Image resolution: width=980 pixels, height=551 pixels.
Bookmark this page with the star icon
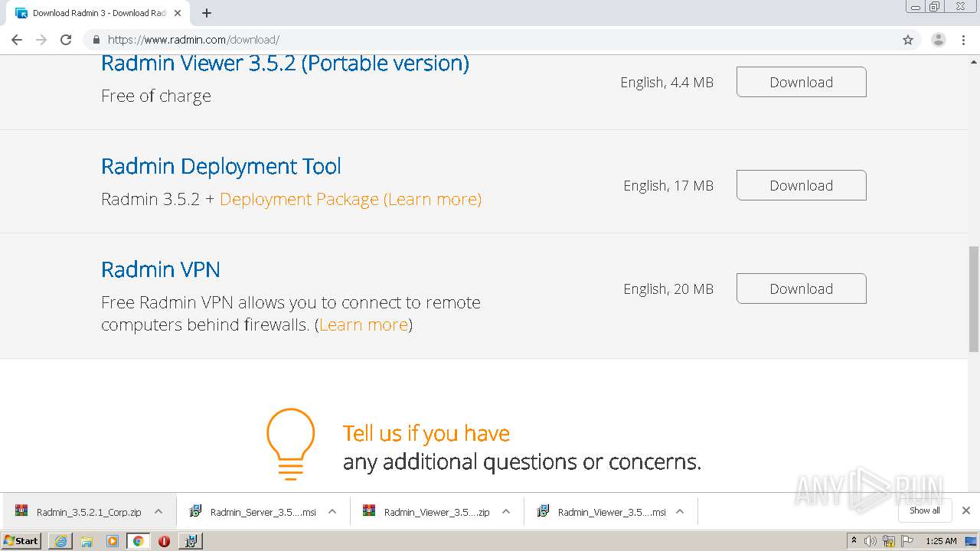pos(908,40)
